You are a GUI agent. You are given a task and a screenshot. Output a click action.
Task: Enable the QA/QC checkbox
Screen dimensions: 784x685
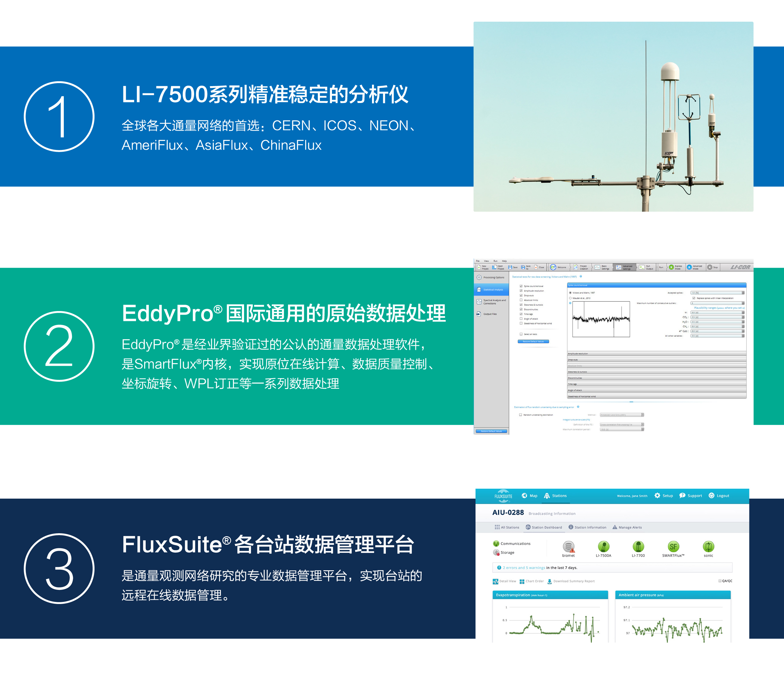click(720, 581)
